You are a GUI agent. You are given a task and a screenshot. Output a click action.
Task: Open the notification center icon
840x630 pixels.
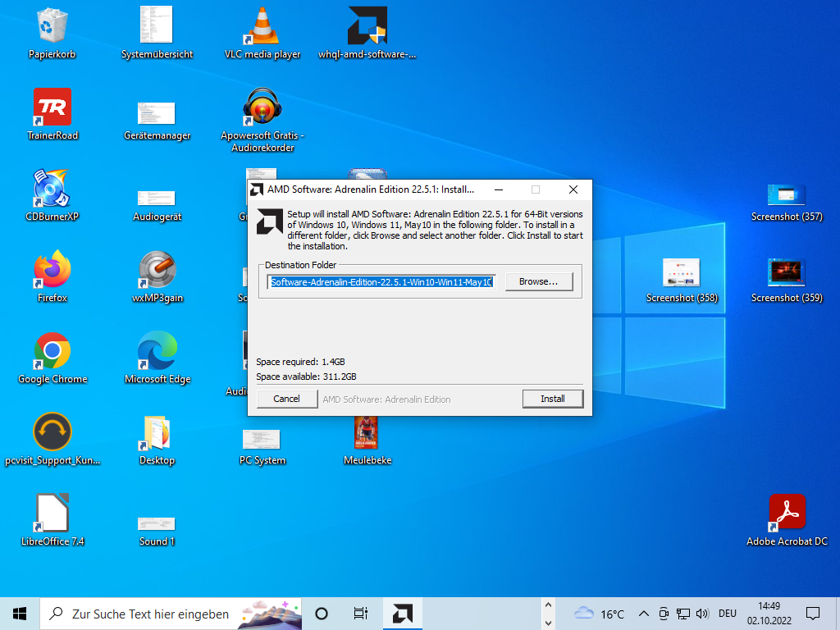tap(813, 614)
